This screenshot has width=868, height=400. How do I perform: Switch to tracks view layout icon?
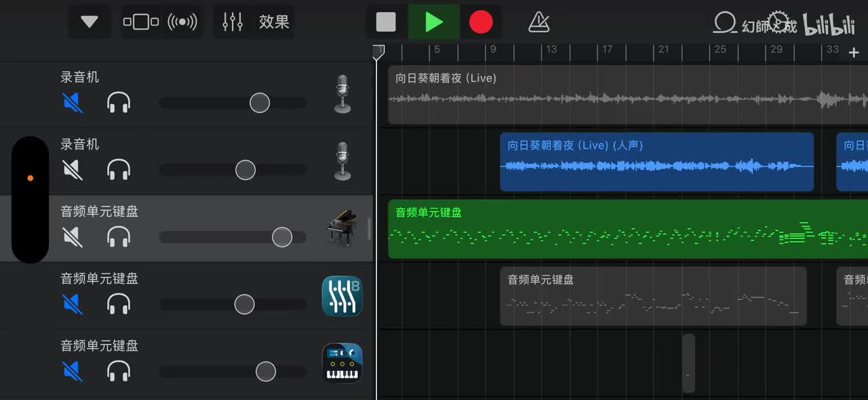click(141, 22)
